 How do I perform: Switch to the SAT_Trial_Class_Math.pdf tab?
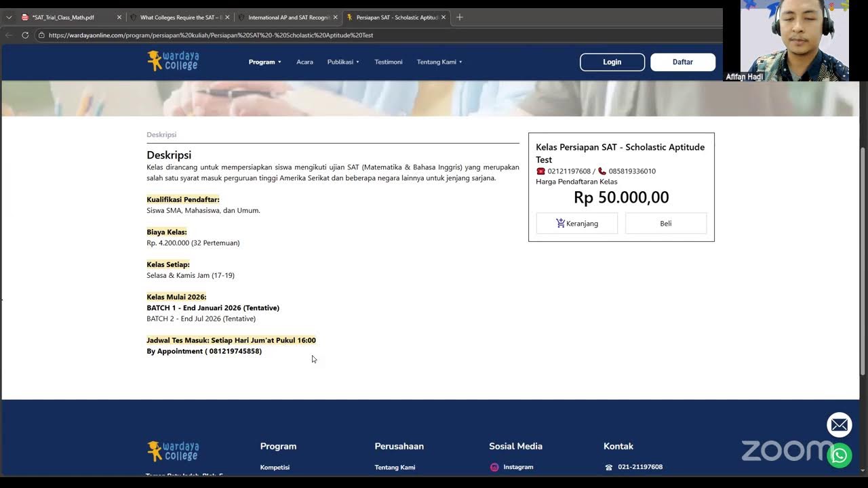point(71,18)
